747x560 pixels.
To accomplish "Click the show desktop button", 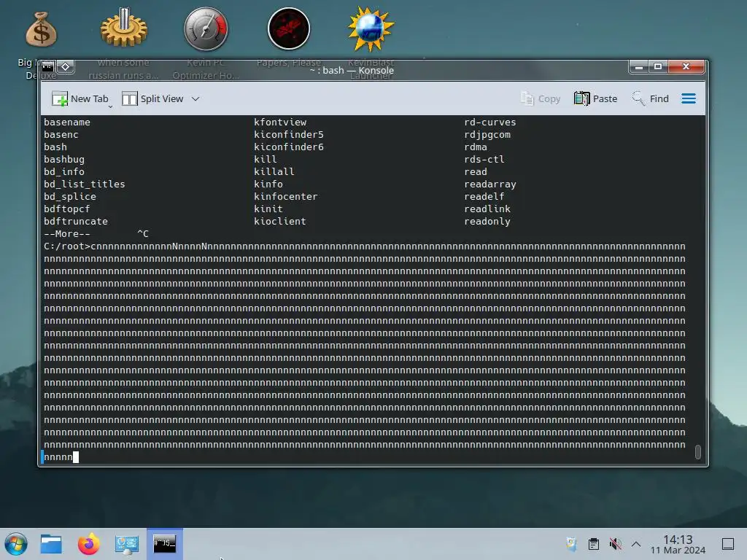I will 728,544.
